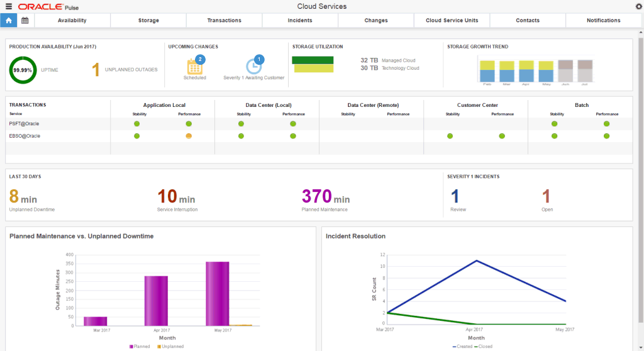Click EBSO@Oracle Customer Center Performance dot

coord(502,136)
